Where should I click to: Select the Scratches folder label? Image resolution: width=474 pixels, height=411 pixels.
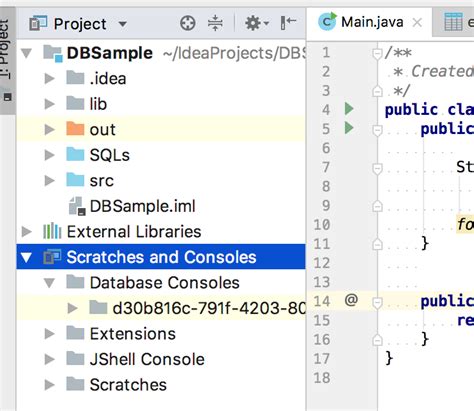(128, 385)
